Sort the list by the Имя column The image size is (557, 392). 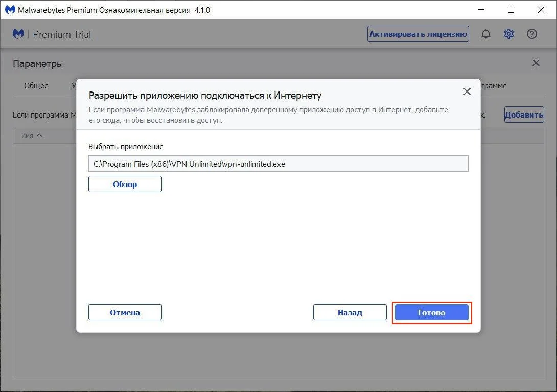point(31,136)
